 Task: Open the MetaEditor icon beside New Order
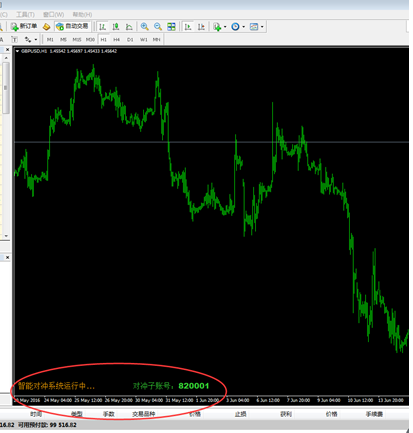pos(47,27)
